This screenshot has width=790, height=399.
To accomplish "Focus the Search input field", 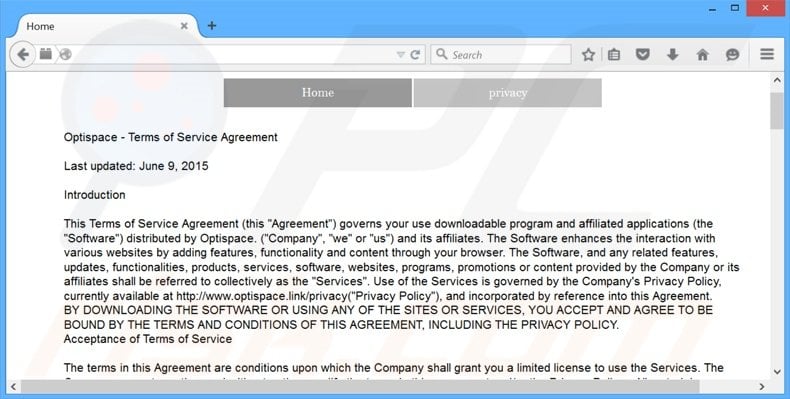I will (x=501, y=54).
